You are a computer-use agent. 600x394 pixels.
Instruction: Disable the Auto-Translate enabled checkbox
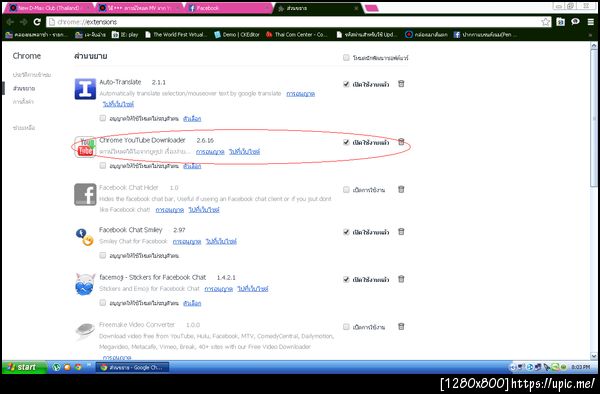tap(346, 84)
